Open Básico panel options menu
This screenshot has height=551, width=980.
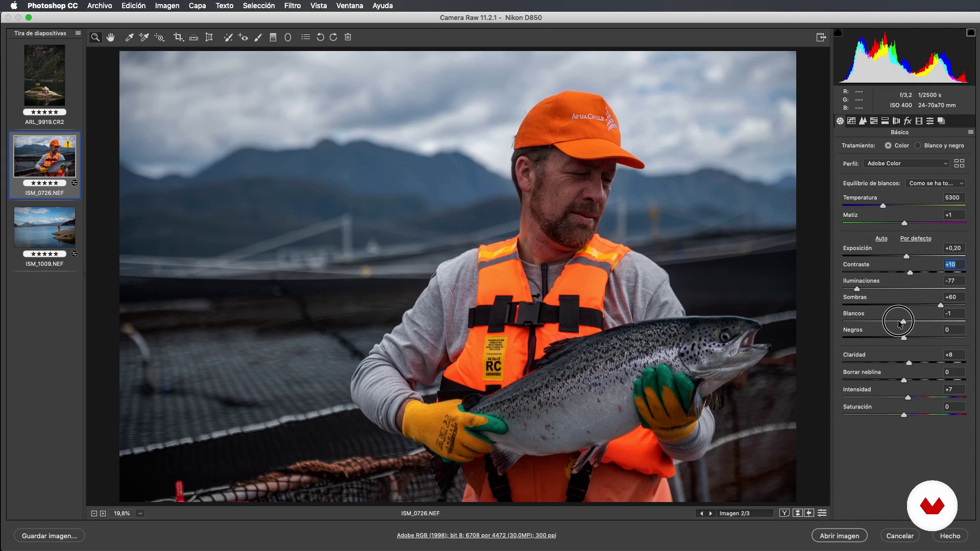pyautogui.click(x=971, y=132)
